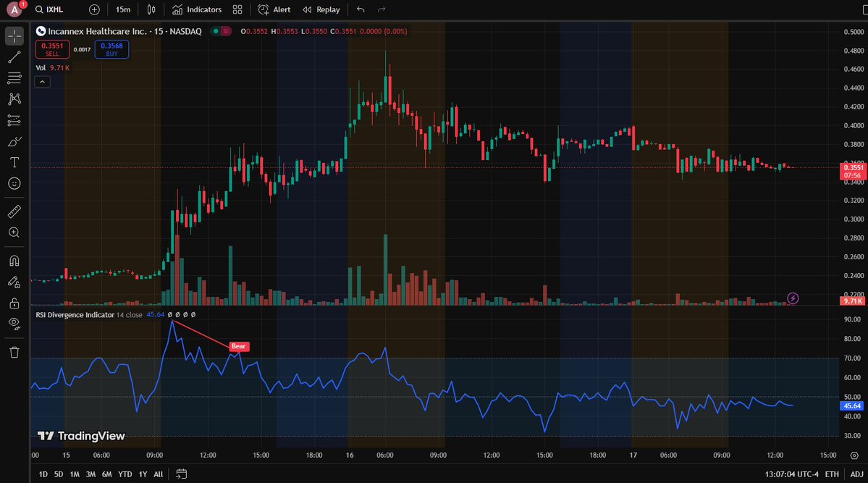Open the chart patterns tool

(14, 99)
